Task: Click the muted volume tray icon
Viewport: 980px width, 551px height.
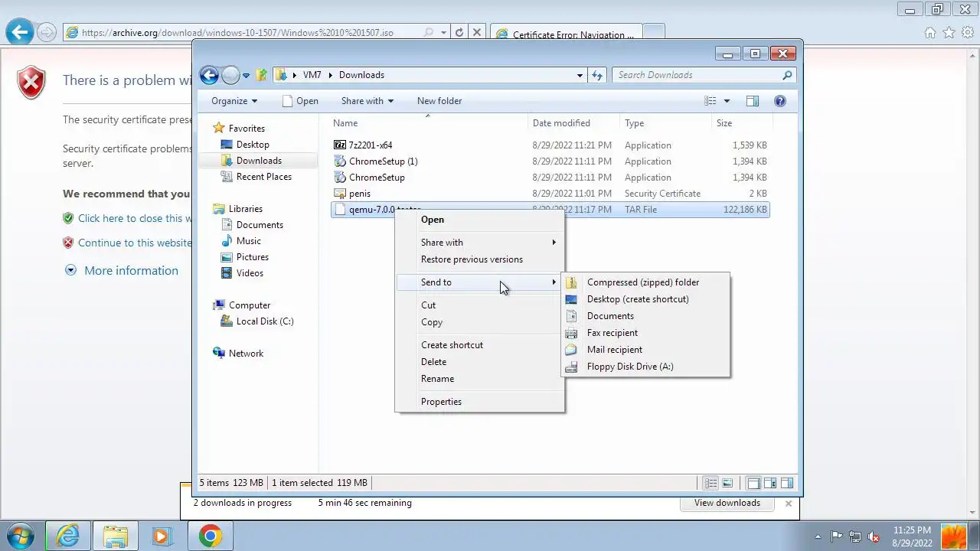Action: click(x=874, y=536)
